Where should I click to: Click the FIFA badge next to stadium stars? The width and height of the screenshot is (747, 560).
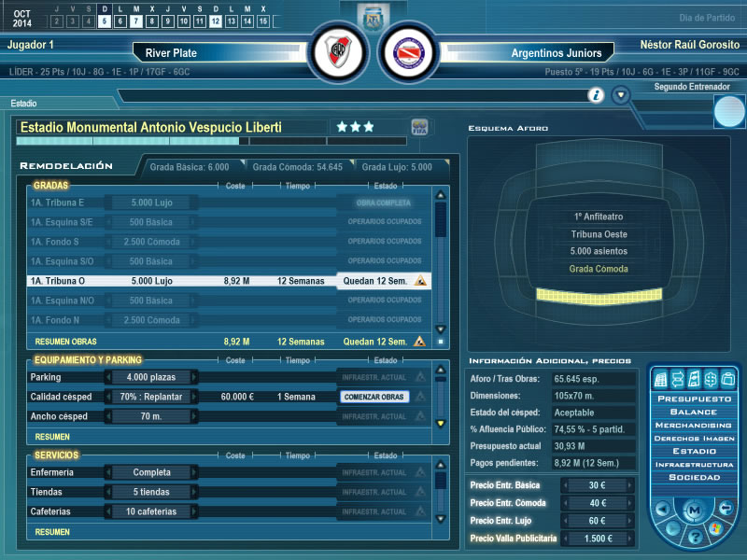click(x=420, y=127)
